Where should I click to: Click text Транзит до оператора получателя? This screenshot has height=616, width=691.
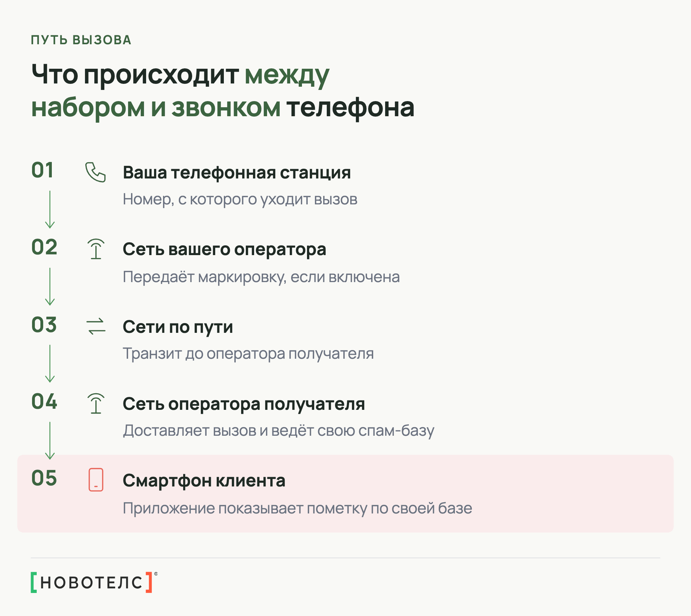(x=248, y=354)
